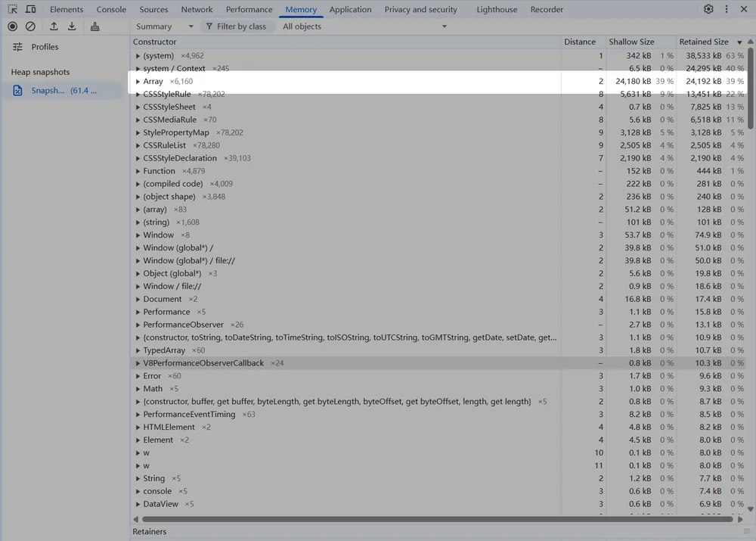The height and width of the screenshot is (541, 756).
Task: Expand the CSSStyleSheet row
Action: 138,107
